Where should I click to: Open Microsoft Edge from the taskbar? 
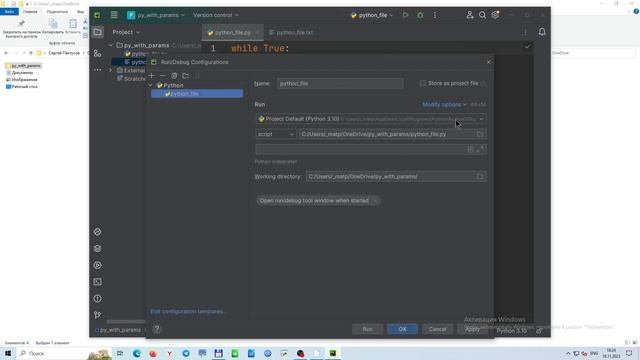click(x=136, y=353)
